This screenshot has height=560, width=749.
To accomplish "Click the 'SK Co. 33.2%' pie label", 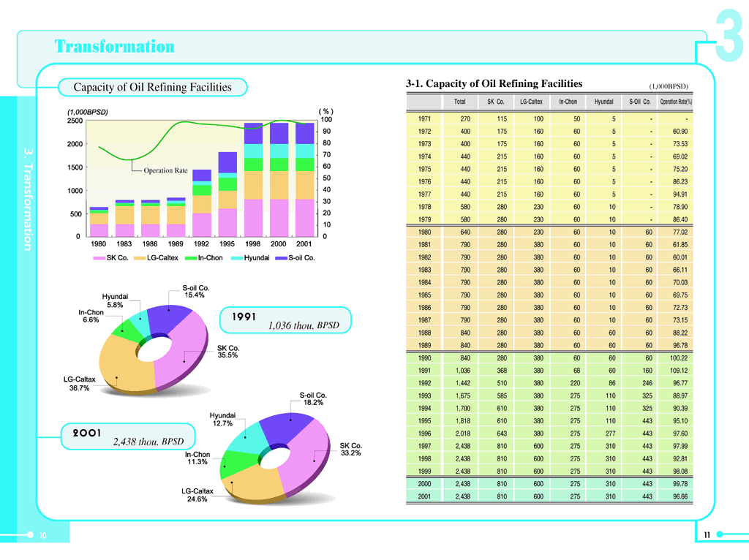I will (x=350, y=449).
